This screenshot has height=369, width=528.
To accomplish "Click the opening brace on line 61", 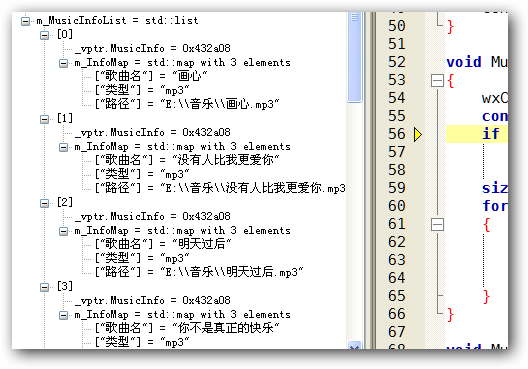I will coord(486,225).
